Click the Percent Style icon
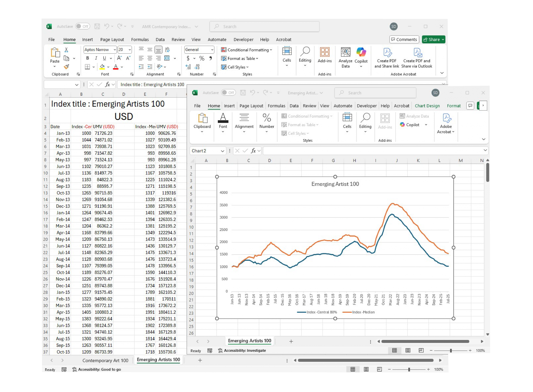Image resolution: width=533 pixels, height=392 pixels. (x=202, y=58)
